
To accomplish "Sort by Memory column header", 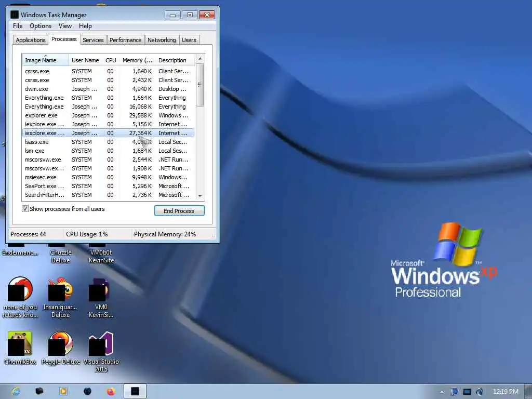I will [x=137, y=60].
